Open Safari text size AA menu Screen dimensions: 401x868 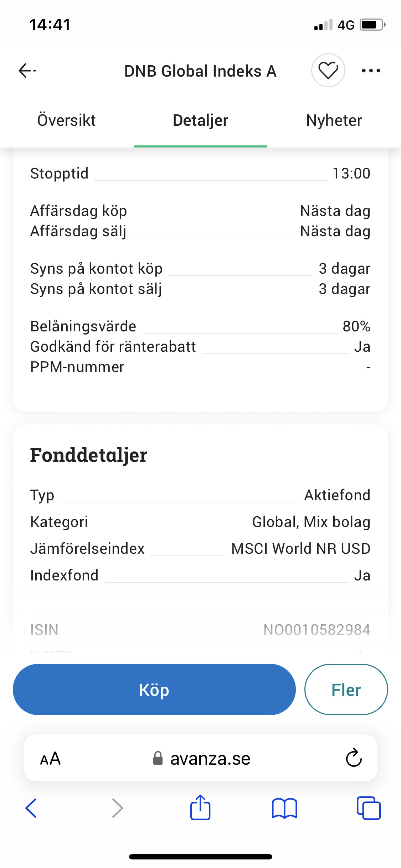[50, 758]
